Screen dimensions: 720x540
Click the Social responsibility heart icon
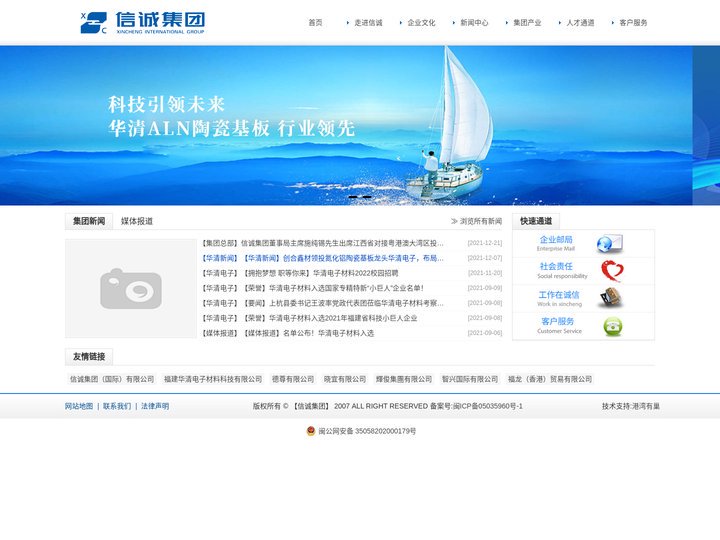pyautogui.click(x=613, y=271)
